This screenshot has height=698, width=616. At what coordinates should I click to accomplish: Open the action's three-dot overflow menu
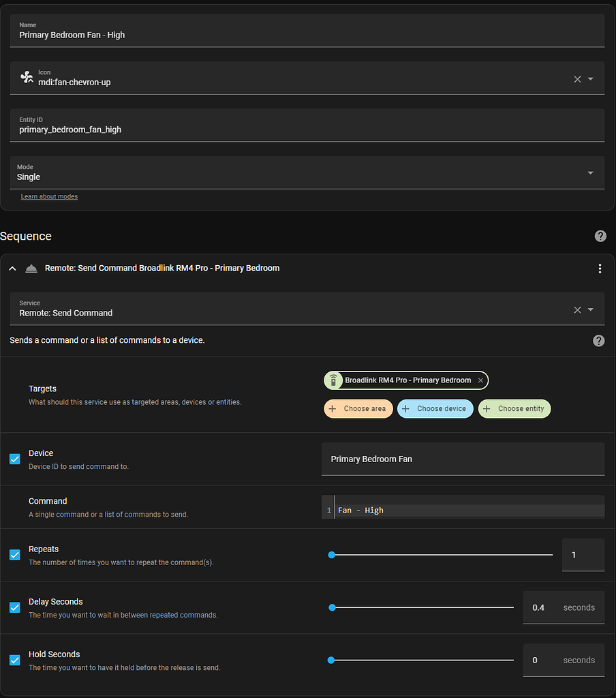(x=600, y=269)
